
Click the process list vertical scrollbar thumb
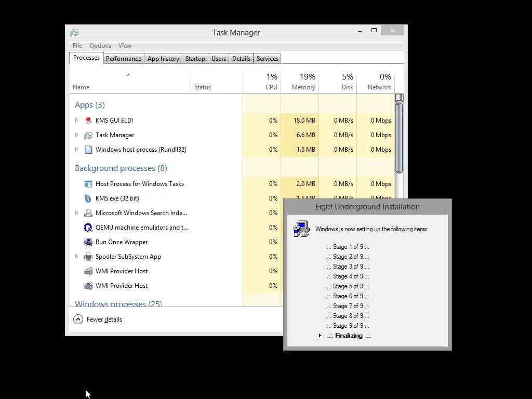tap(400, 138)
